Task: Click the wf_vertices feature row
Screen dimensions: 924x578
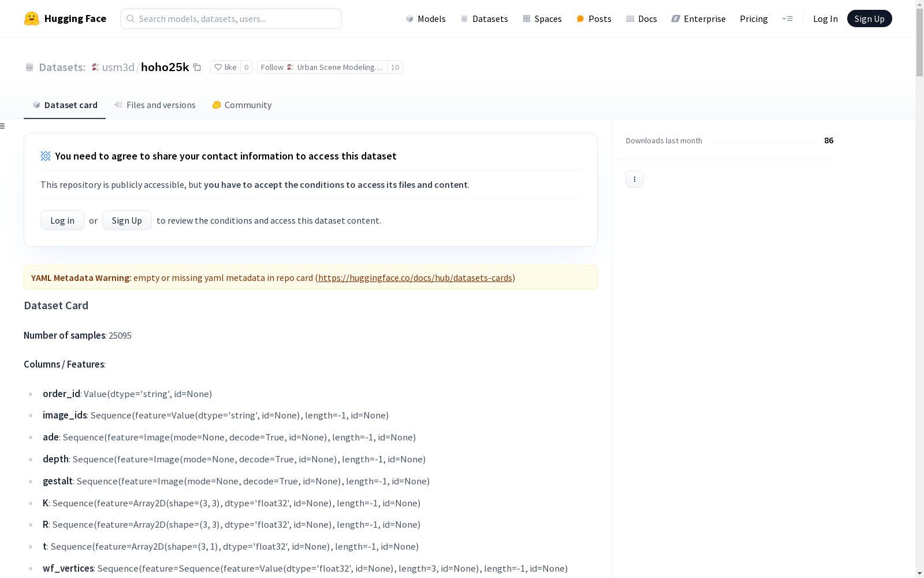Action: pyautogui.click(x=305, y=568)
